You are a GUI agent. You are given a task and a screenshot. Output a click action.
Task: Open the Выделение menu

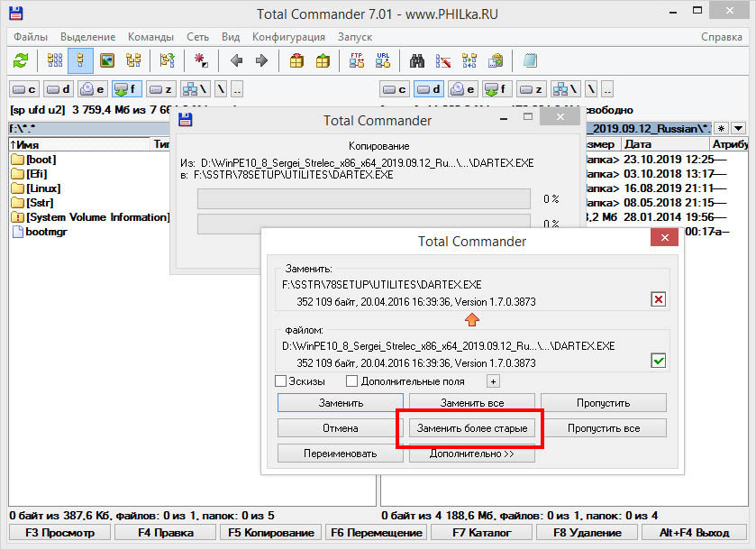(x=87, y=37)
